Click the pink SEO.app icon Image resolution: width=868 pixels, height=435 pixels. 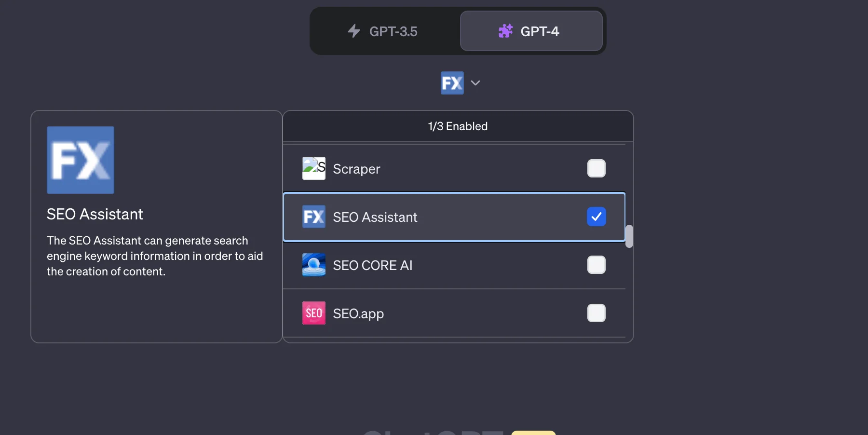pos(314,313)
